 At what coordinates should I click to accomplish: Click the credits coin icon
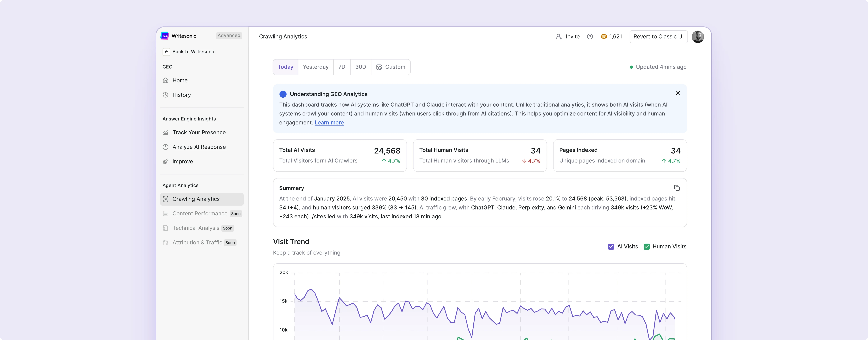603,36
